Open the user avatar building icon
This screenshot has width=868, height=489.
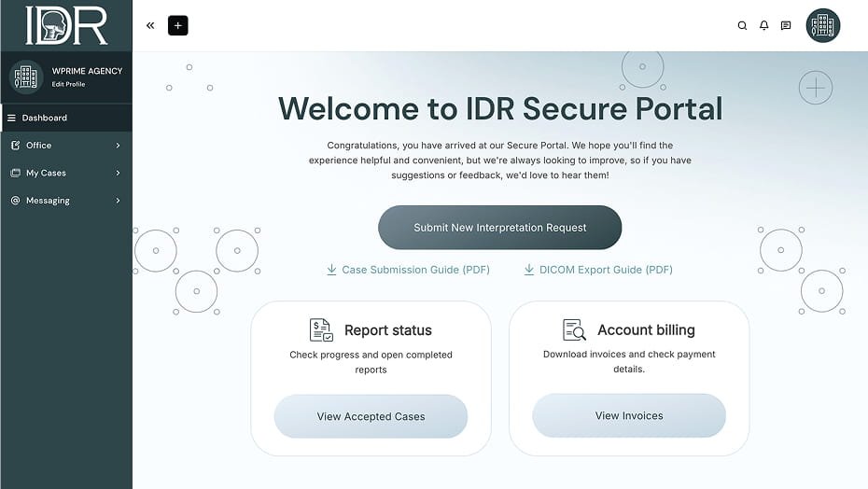tap(822, 25)
